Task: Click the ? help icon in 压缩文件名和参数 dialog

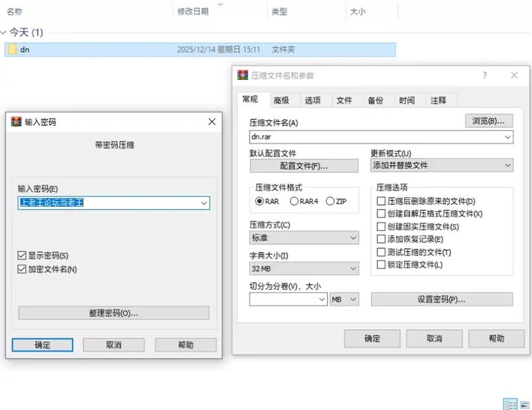Action: [484, 75]
